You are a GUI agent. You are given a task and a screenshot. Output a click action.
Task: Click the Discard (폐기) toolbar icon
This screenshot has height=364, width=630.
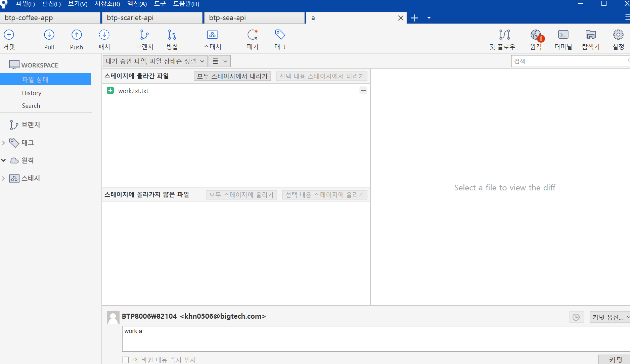(x=253, y=39)
